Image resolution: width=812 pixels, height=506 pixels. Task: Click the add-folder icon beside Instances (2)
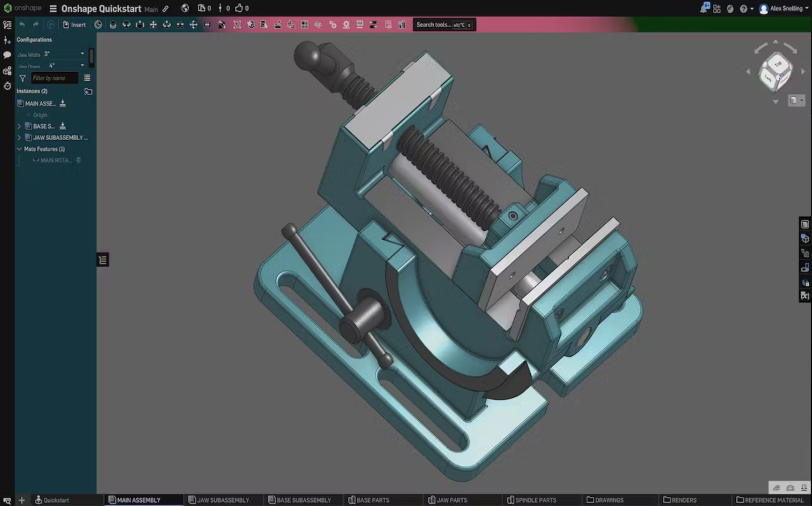click(88, 91)
